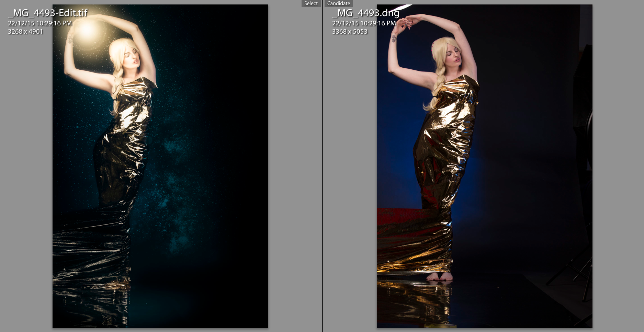The height and width of the screenshot is (332, 644).
Task: Click the "_MG_4493-Edit.tif" file name overlay
Action: pyautogui.click(x=48, y=13)
